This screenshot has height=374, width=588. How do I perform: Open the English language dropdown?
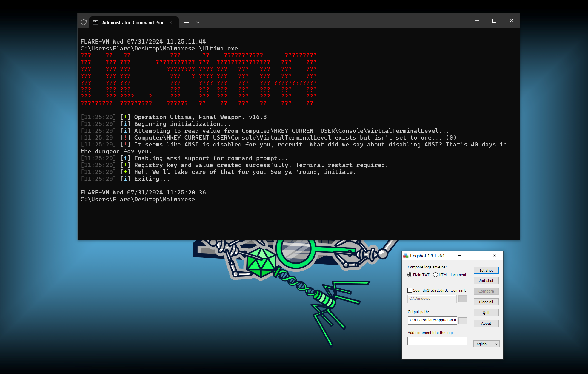pos(486,344)
